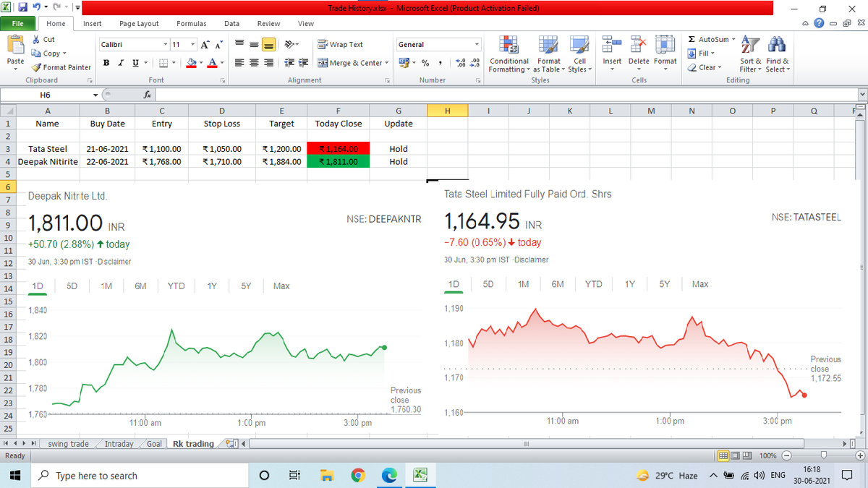Click the Insert Function fx icon
The width and height of the screenshot is (868, 488).
pyautogui.click(x=147, y=95)
